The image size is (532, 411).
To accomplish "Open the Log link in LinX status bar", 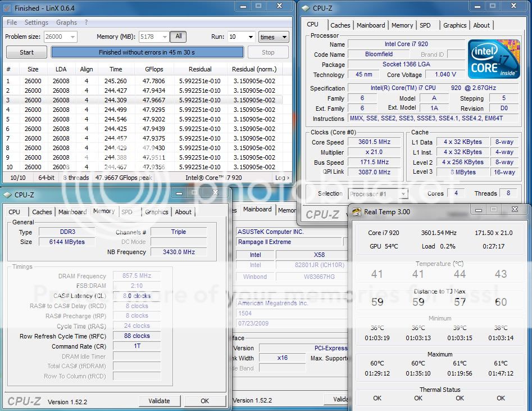I will pos(282,178).
